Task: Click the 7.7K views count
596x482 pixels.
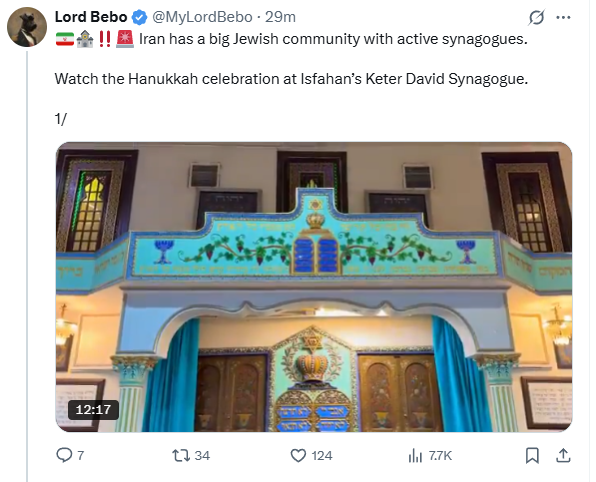Action: pos(440,455)
